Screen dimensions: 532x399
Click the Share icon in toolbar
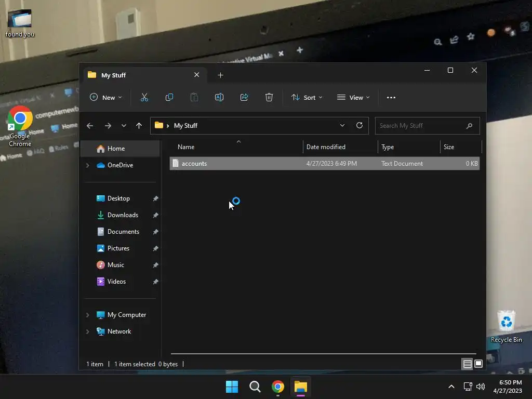(x=244, y=97)
